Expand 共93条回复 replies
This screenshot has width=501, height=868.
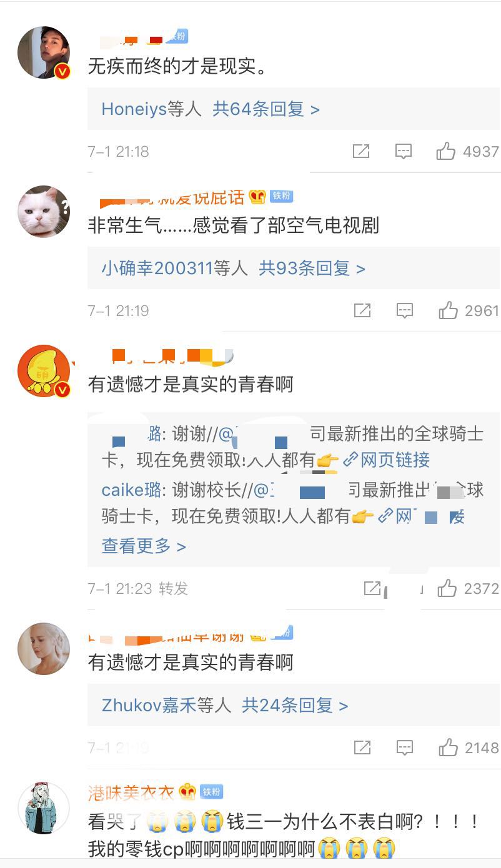(x=312, y=269)
